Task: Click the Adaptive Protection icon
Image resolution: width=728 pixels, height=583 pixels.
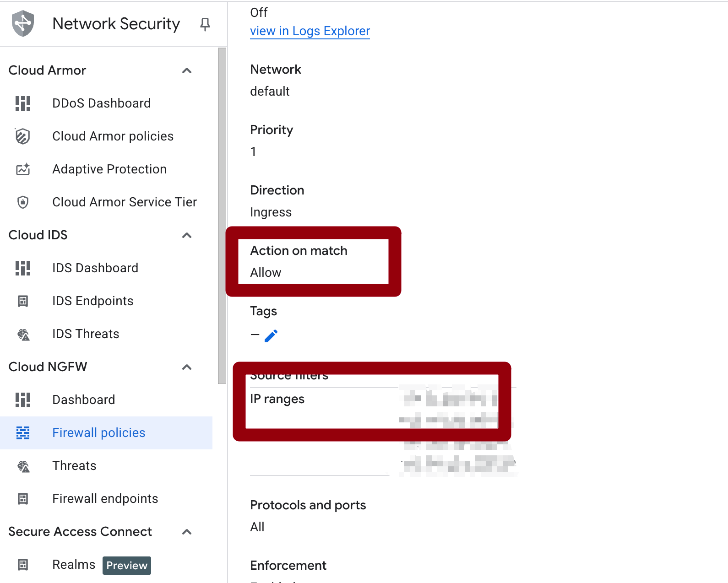Action: click(23, 169)
